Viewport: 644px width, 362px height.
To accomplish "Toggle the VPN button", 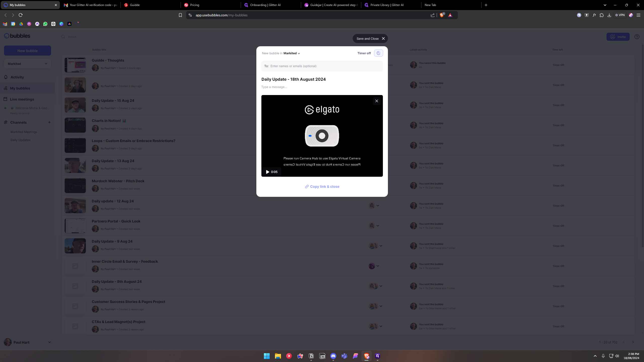I will (620, 15).
